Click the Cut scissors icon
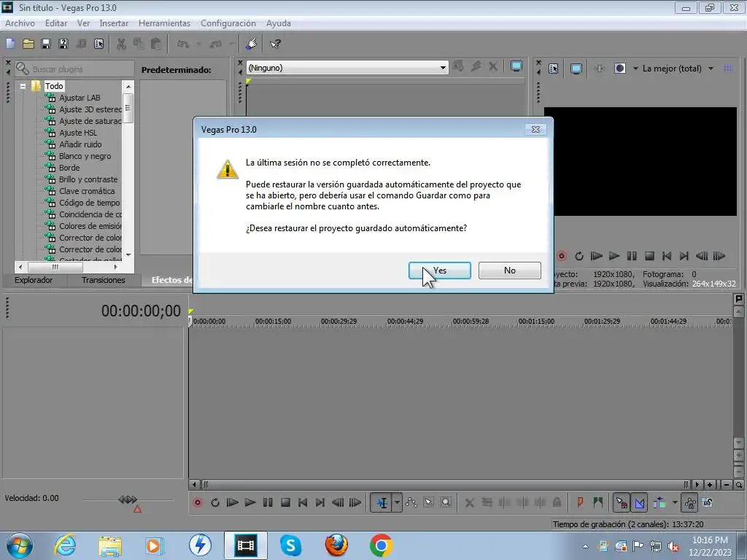This screenshot has height=560, width=747. point(122,44)
